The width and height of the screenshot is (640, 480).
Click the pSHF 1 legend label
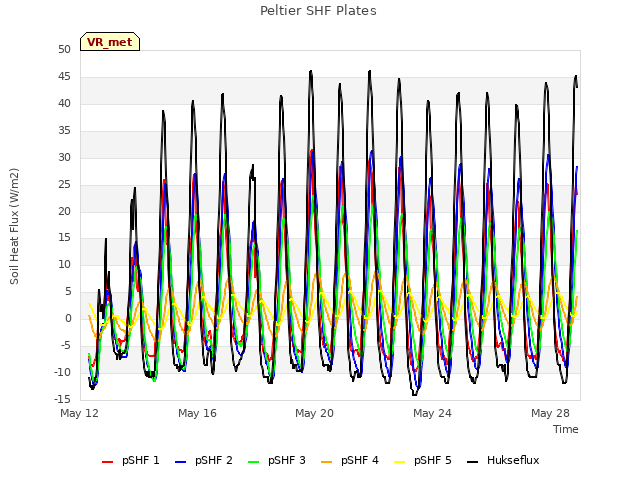pyautogui.click(x=140, y=460)
